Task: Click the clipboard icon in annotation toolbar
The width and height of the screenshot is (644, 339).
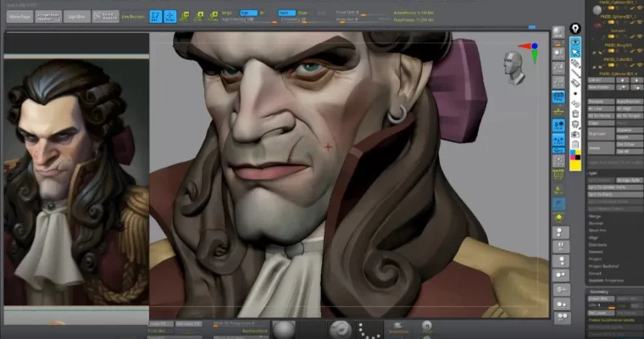Action: click(x=575, y=145)
